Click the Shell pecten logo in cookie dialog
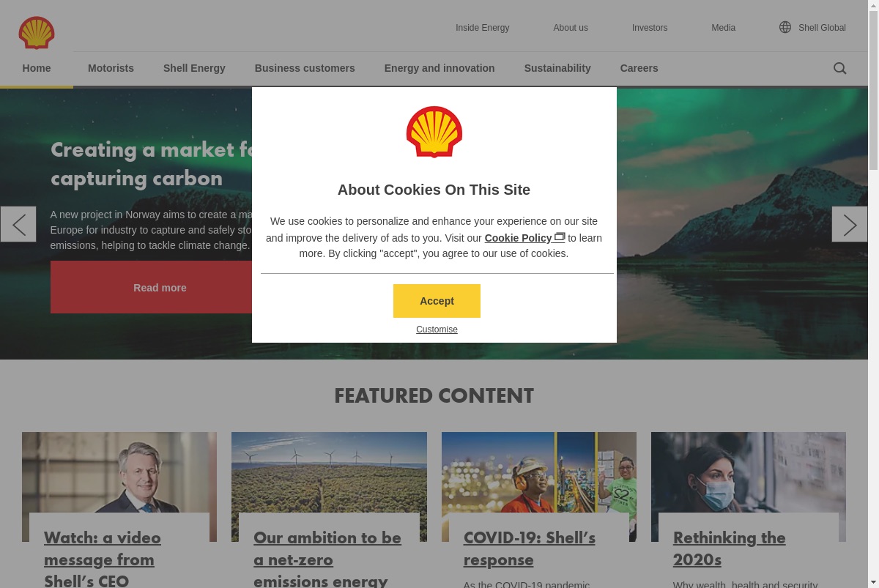 [434, 132]
